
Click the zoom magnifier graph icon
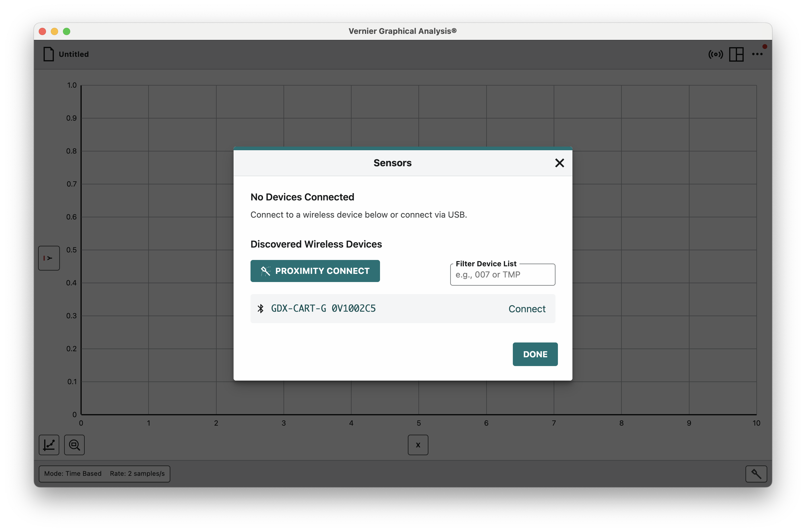[74, 445]
